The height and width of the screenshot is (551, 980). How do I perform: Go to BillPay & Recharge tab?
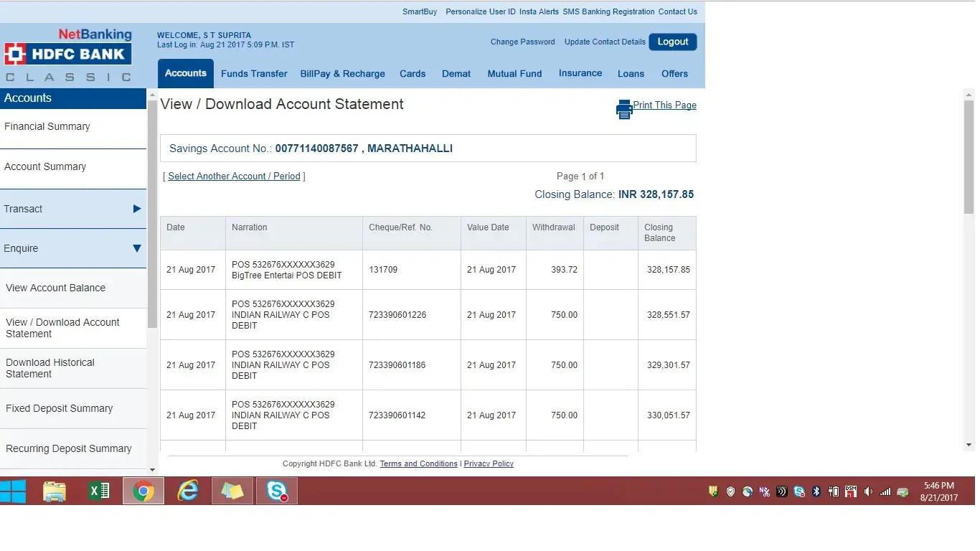342,74
